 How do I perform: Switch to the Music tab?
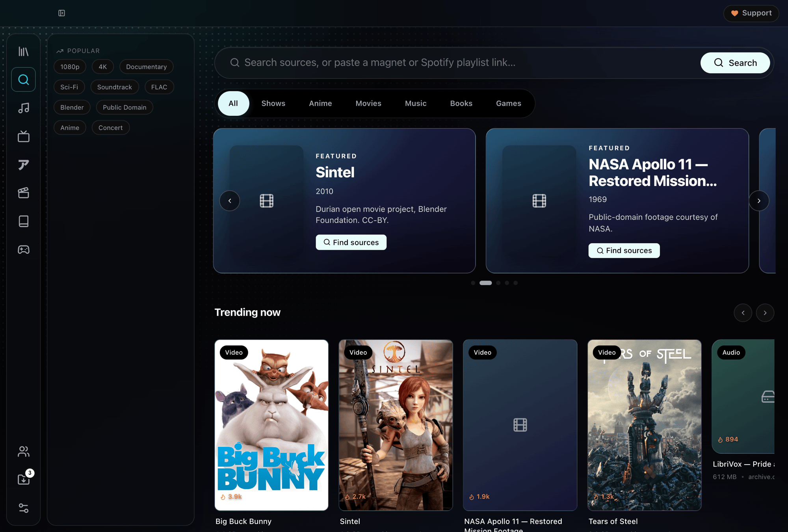click(x=416, y=103)
